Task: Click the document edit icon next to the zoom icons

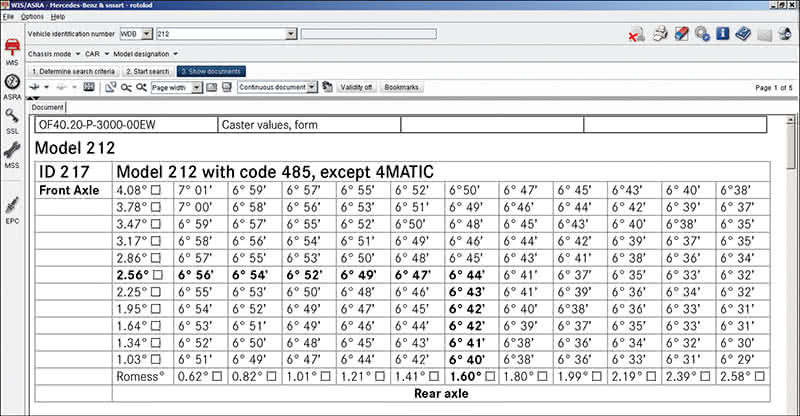Action: (111, 87)
